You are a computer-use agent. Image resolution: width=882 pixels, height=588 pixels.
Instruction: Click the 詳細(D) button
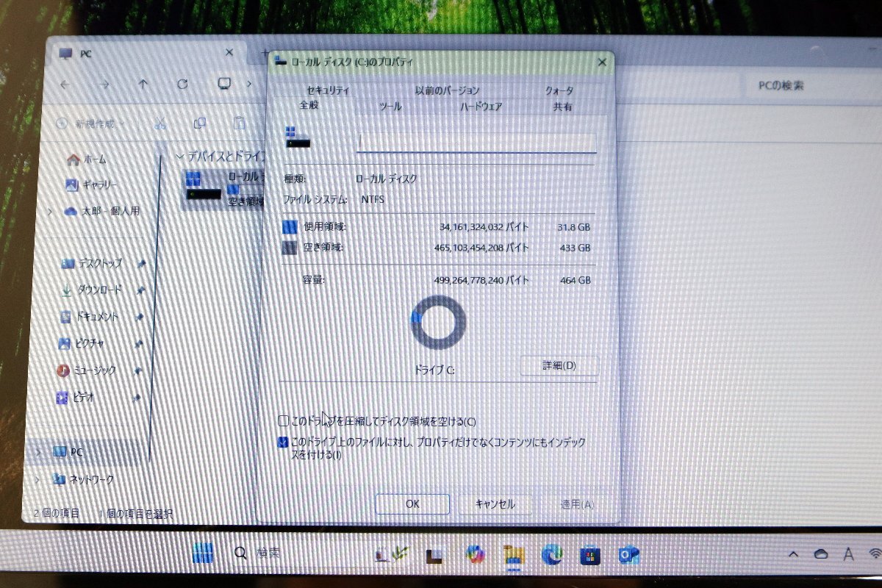559,366
